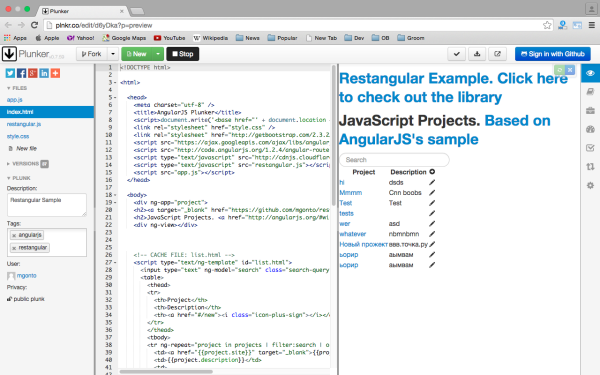Open 'Restangular Example' heading link

pyautogui.click(x=453, y=88)
